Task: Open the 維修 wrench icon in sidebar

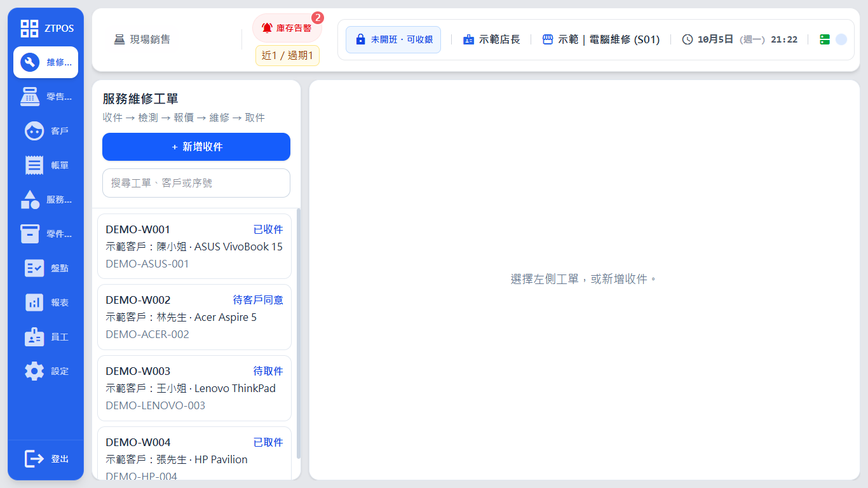Action: coord(30,62)
